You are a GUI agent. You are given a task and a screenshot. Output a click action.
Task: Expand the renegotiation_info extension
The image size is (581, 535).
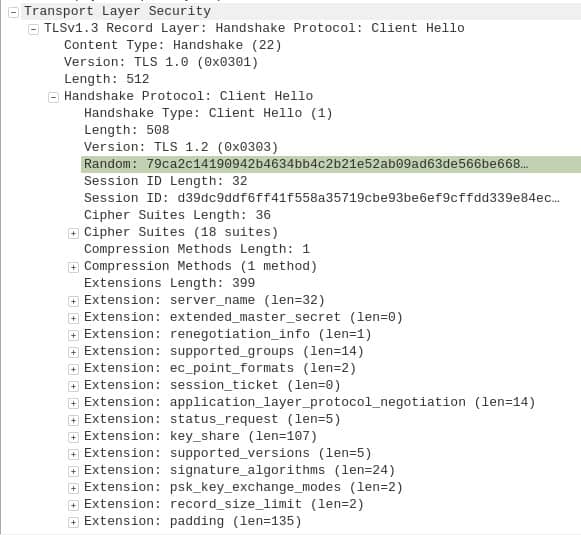coord(73,335)
